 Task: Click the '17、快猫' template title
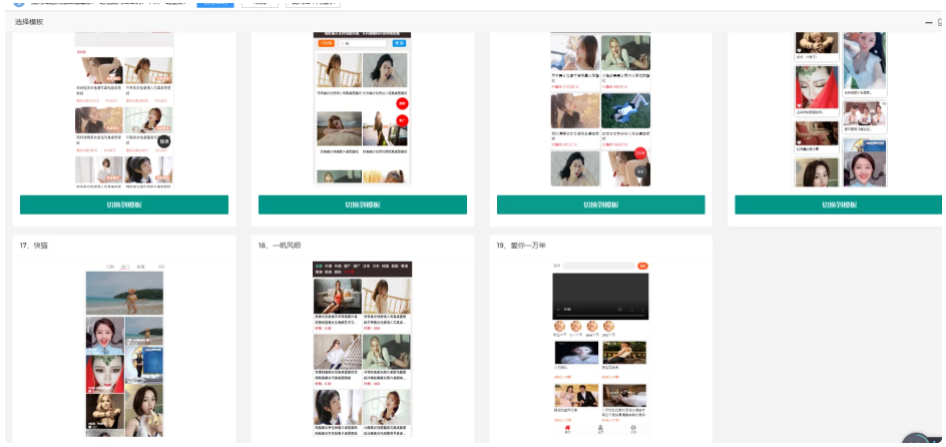(x=33, y=245)
